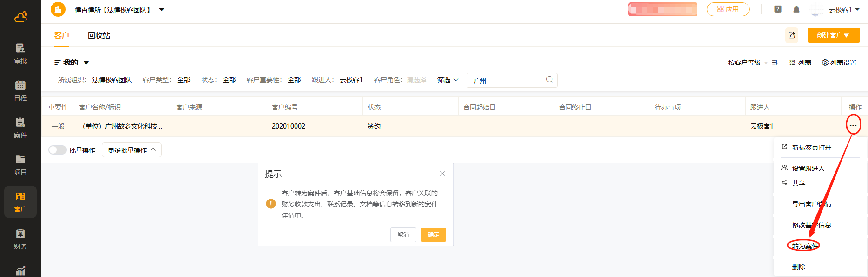Open the 日程 calendar sidebar icon
The width and height of the screenshot is (868, 277).
20,90
